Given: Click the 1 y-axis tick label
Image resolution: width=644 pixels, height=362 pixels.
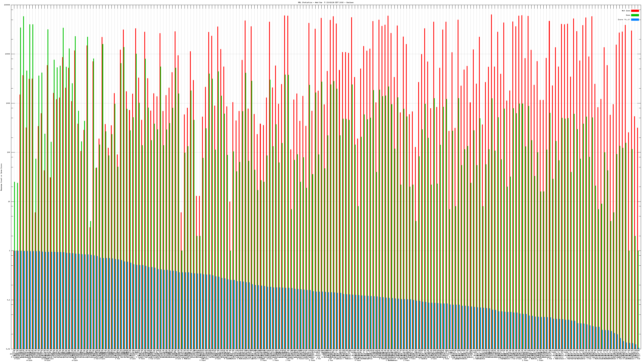Looking at the screenshot, I should coord(10,251).
